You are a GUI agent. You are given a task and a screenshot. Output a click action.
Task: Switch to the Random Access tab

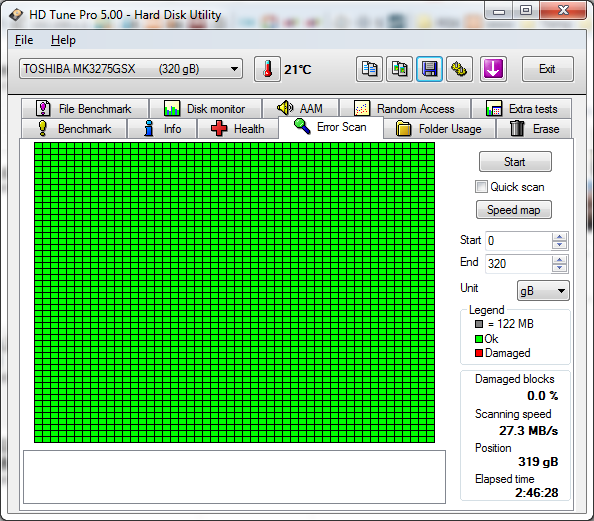(x=405, y=109)
